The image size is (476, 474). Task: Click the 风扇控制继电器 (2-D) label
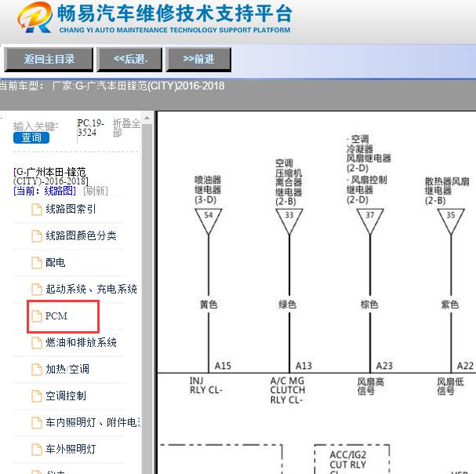[x=367, y=189]
